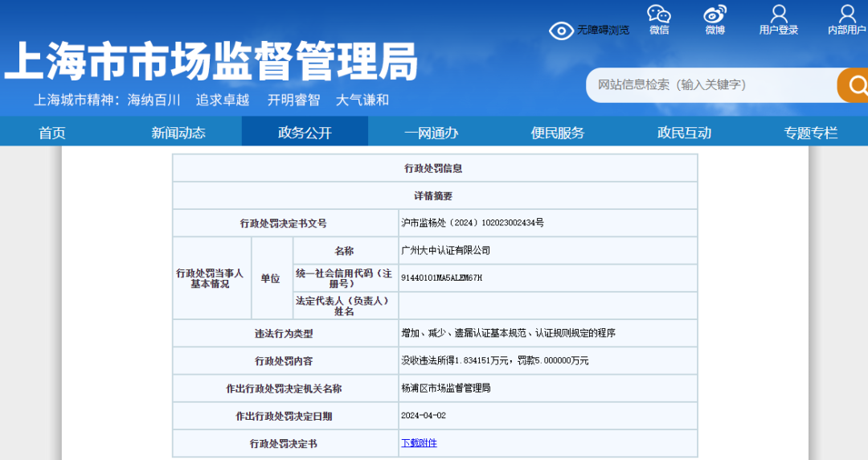This screenshot has width=868, height=460.
Task: Focus the 网站信息检索 search input box
Action: (x=711, y=84)
